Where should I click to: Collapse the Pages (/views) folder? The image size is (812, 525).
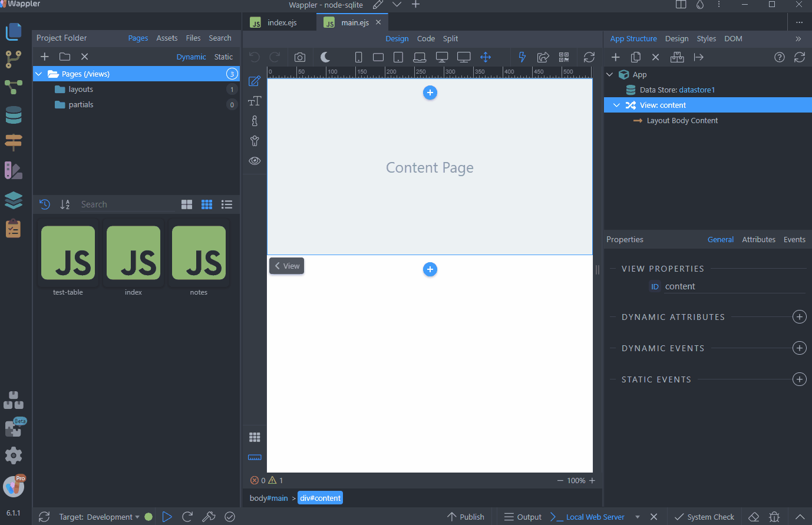[x=39, y=74]
